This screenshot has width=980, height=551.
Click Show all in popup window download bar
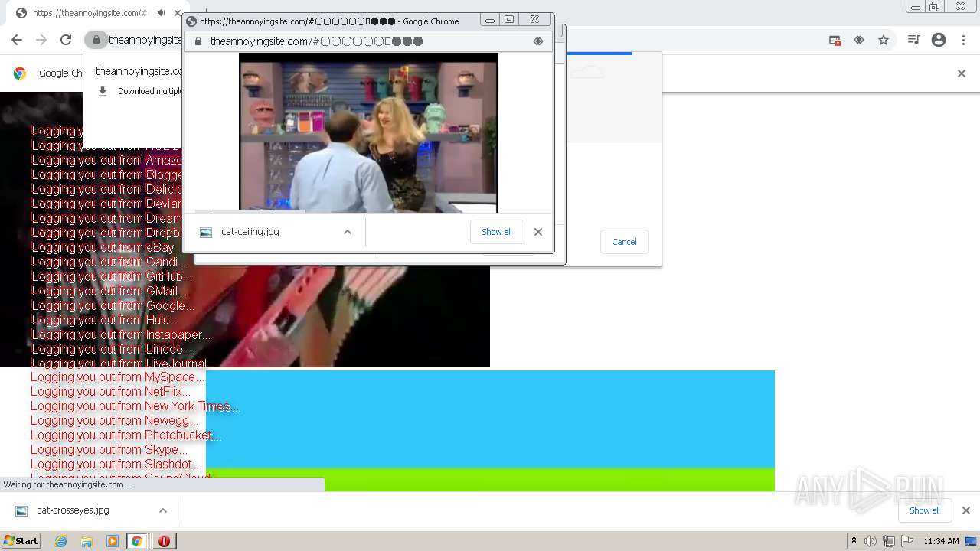tap(497, 232)
